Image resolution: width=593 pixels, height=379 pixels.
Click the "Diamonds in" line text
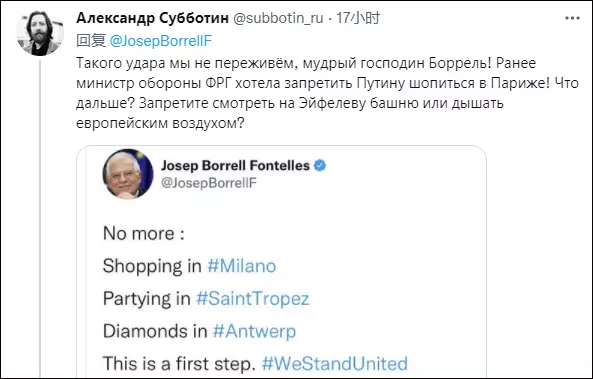pos(155,331)
